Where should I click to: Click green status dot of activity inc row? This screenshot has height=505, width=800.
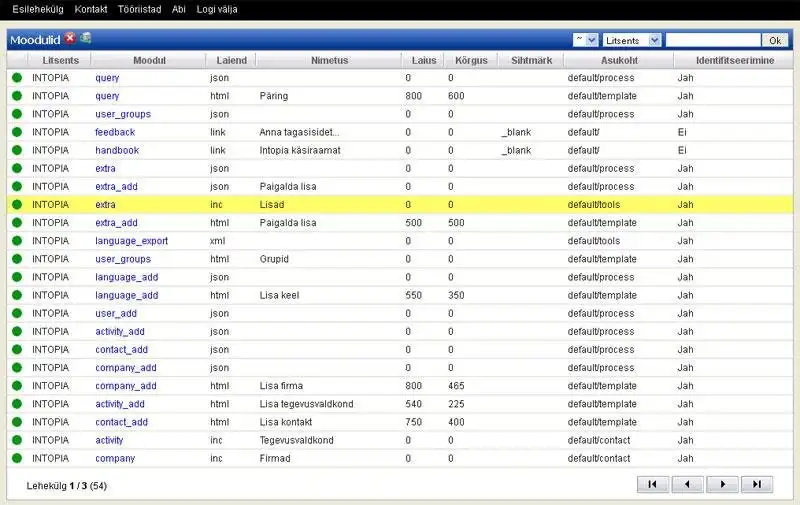coord(17,440)
